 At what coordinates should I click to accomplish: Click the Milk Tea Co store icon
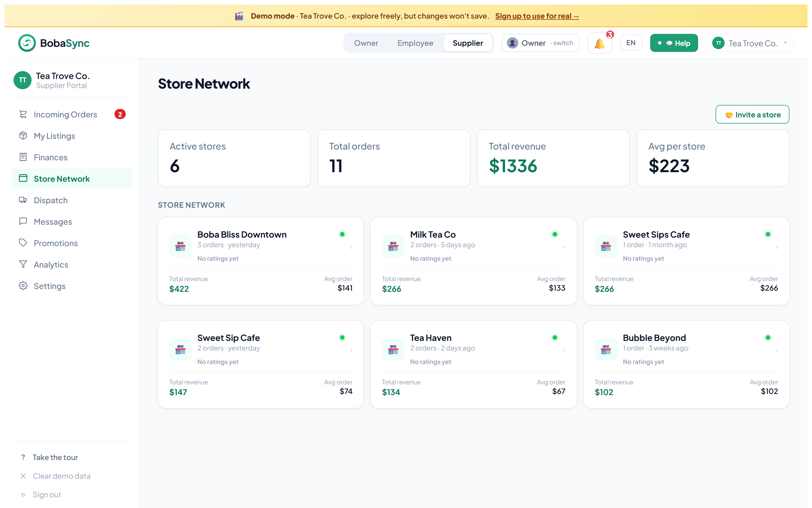click(393, 246)
